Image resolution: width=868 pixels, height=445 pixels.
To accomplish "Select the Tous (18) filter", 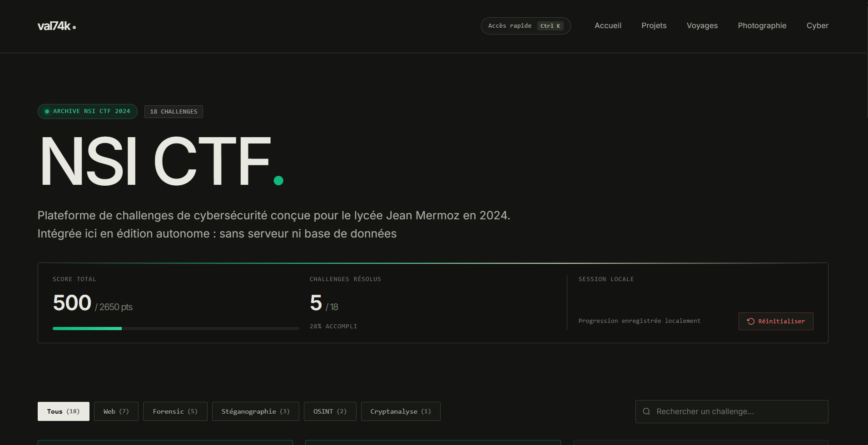I will 63,411.
